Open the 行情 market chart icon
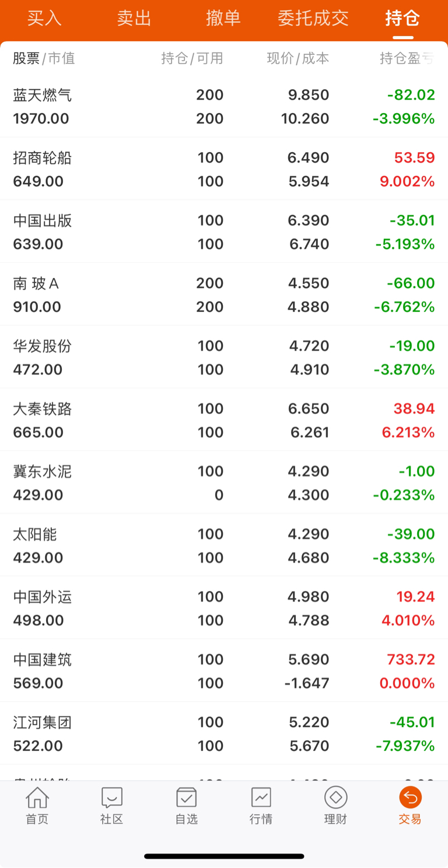Screen dimensions: 448x868 coord(261,797)
